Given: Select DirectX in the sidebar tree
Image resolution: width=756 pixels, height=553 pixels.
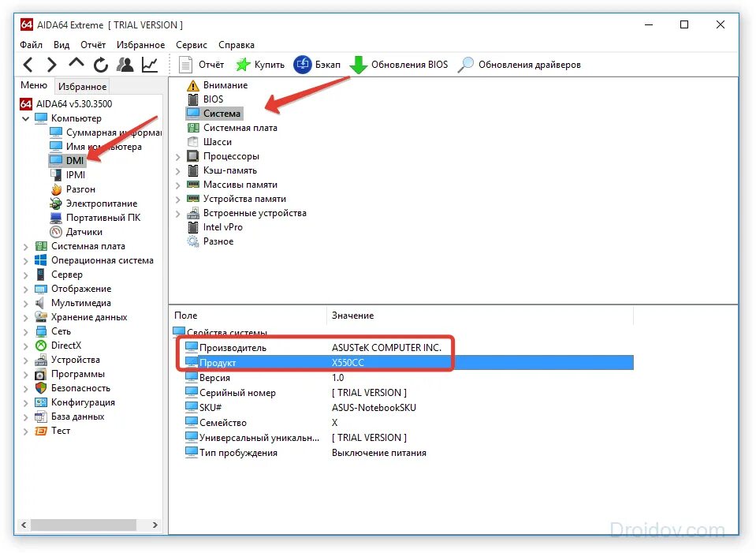Looking at the screenshot, I should click(58, 345).
